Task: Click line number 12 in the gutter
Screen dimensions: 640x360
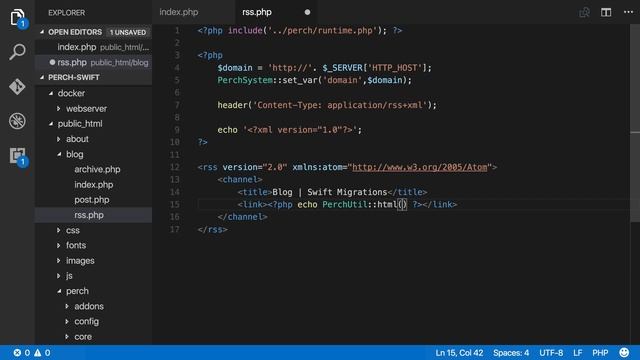Action: [175, 167]
